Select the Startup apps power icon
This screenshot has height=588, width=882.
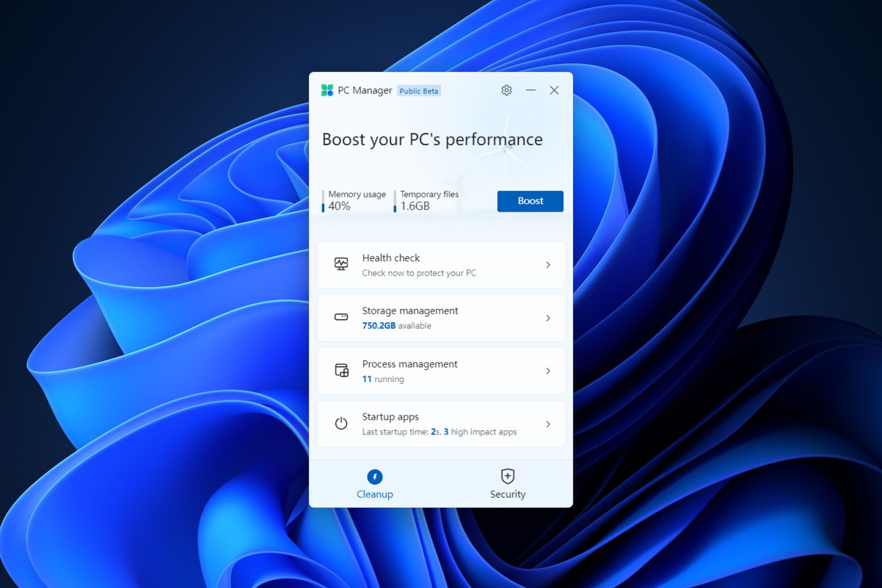click(x=340, y=423)
